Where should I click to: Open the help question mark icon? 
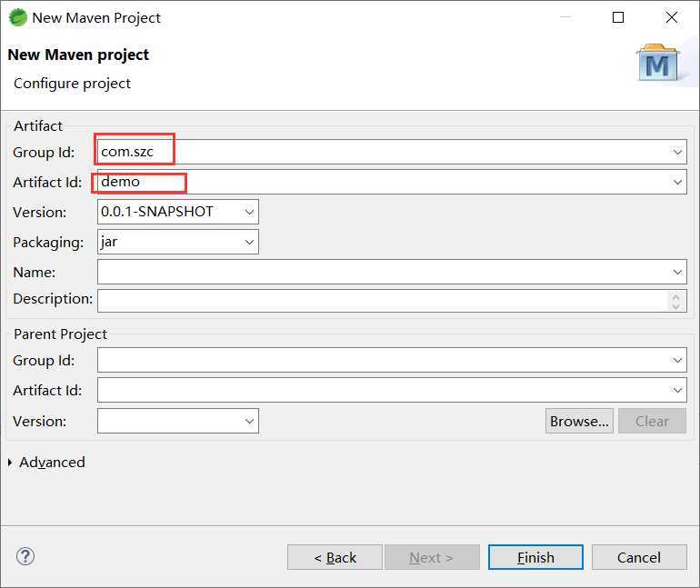pyautogui.click(x=25, y=556)
